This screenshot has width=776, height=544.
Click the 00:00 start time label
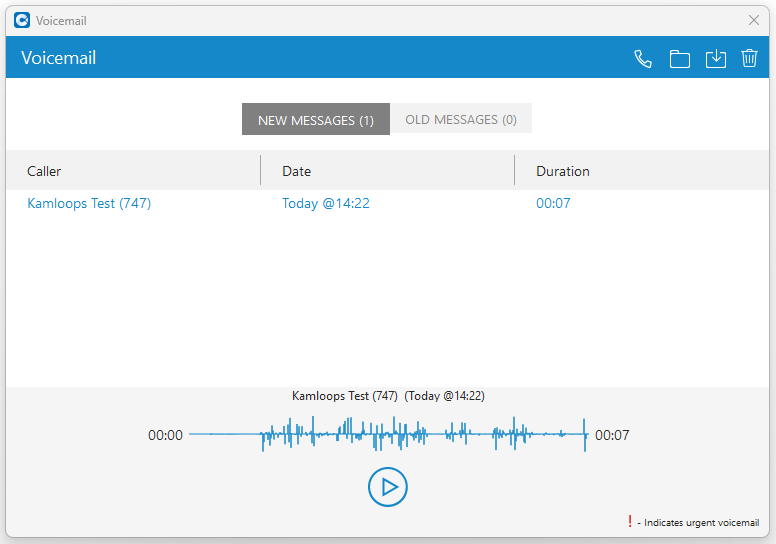(x=165, y=435)
